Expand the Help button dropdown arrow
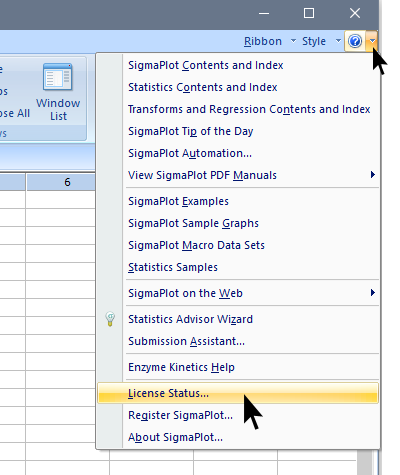This screenshot has height=475, width=400. point(372,41)
